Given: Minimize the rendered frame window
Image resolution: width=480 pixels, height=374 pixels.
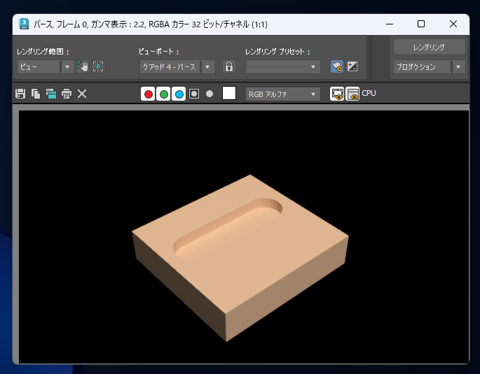Looking at the screenshot, I should tap(389, 24).
